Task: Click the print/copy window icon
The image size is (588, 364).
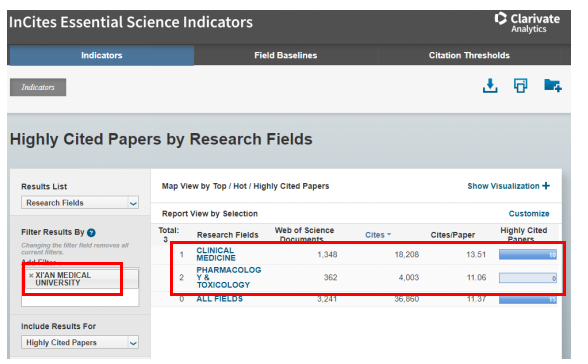Action: coord(520,85)
